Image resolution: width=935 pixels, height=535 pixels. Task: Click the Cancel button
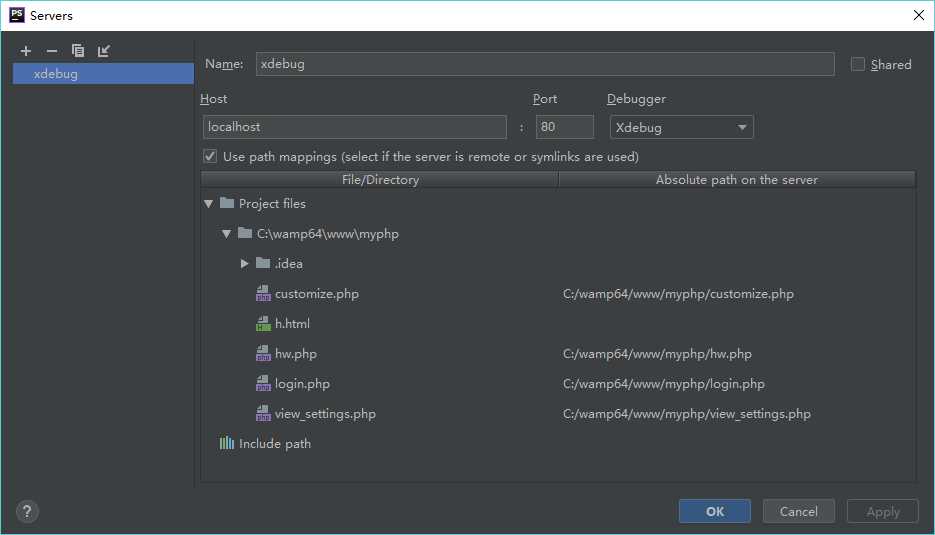click(x=798, y=511)
